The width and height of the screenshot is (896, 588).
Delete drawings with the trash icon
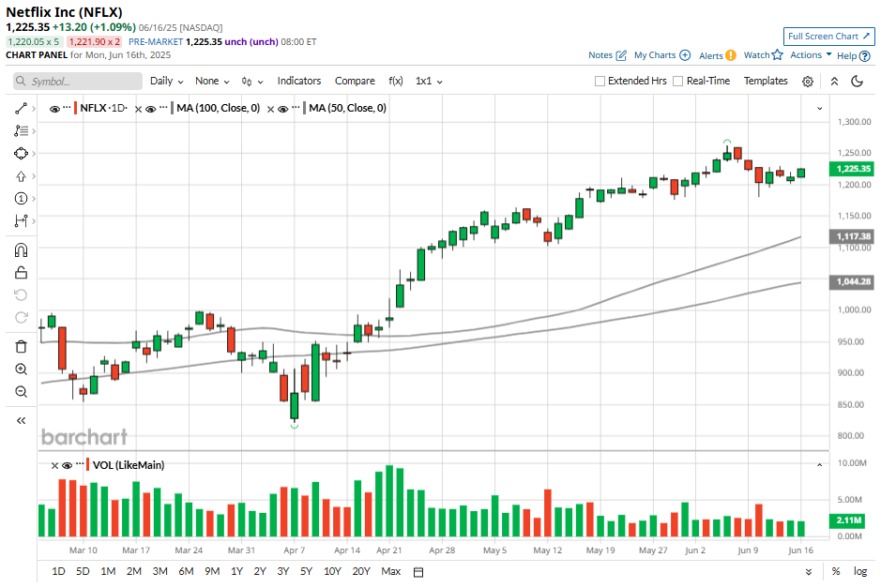[21, 346]
